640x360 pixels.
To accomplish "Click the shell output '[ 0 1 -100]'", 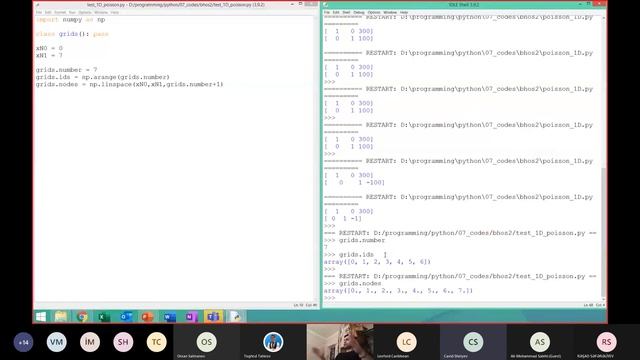I will tap(355, 183).
